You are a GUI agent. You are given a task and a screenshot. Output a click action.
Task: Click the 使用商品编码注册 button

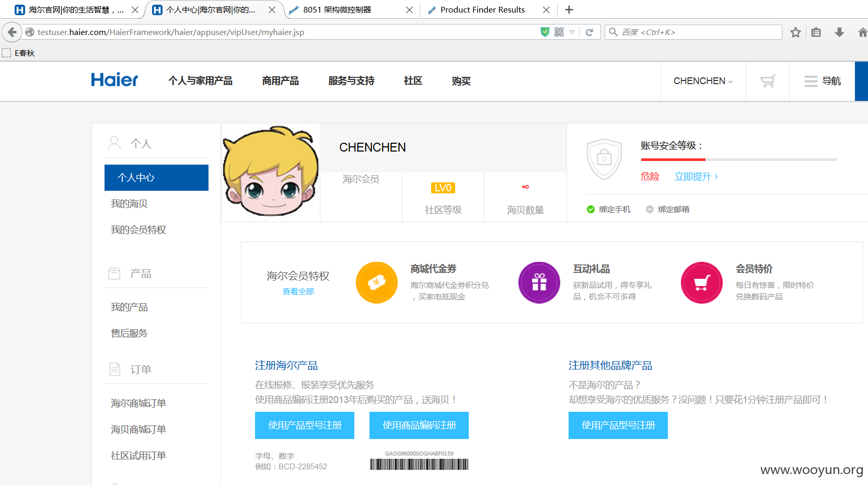[x=419, y=425]
